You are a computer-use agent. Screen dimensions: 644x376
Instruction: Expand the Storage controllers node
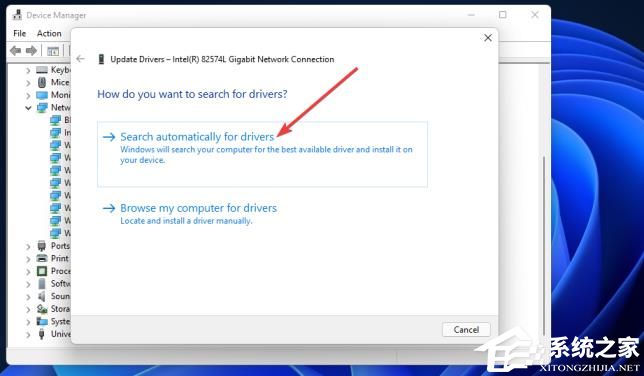coord(28,309)
